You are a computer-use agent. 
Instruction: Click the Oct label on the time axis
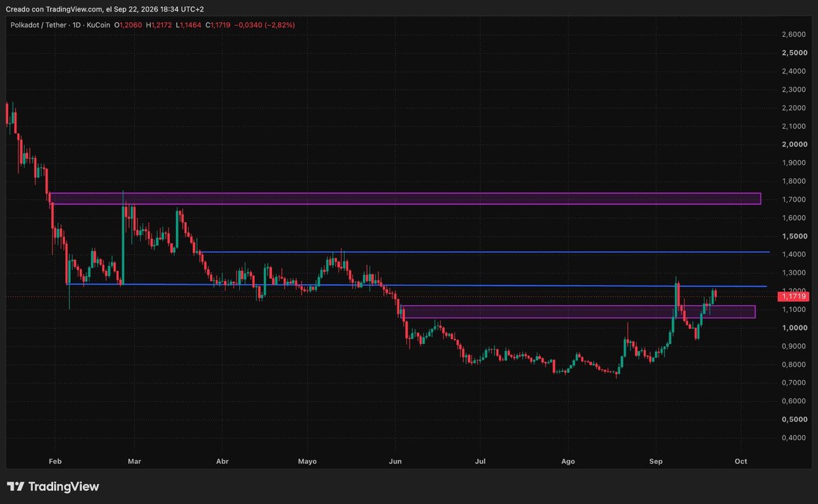tap(741, 462)
